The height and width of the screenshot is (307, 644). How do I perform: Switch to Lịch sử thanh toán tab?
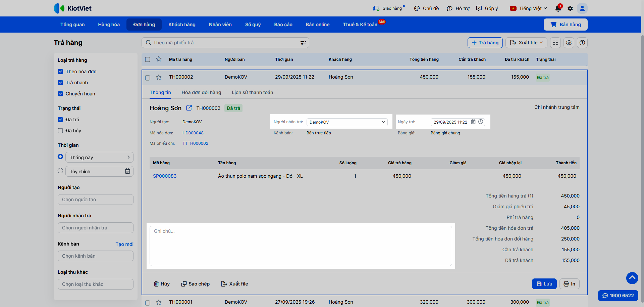tap(252, 92)
